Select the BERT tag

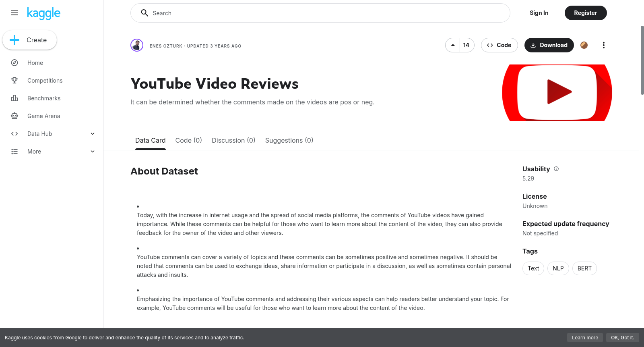tap(584, 268)
